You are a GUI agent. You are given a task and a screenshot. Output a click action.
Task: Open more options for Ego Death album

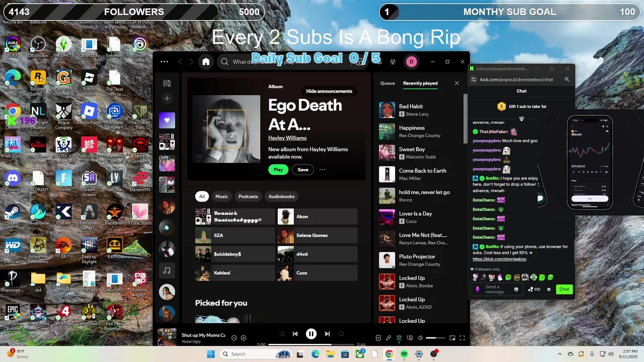point(323,169)
